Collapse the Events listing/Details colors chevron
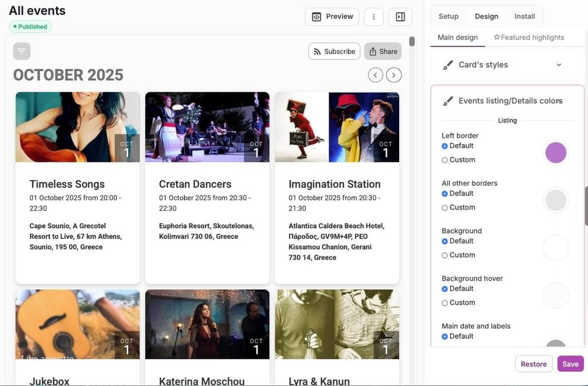This screenshot has height=386, width=588. tap(559, 101)
